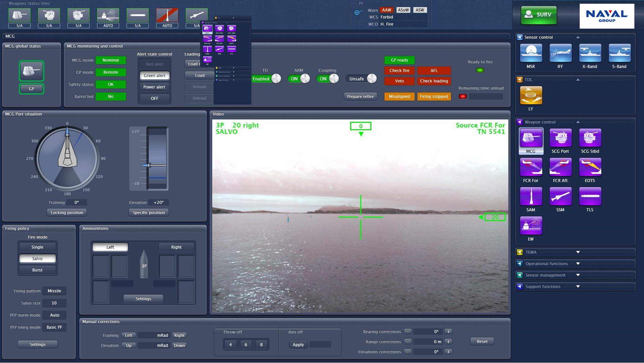Toggle the Coupling ON switch
Viewport: 644px width, 363px height.
(x=328, y=79)
